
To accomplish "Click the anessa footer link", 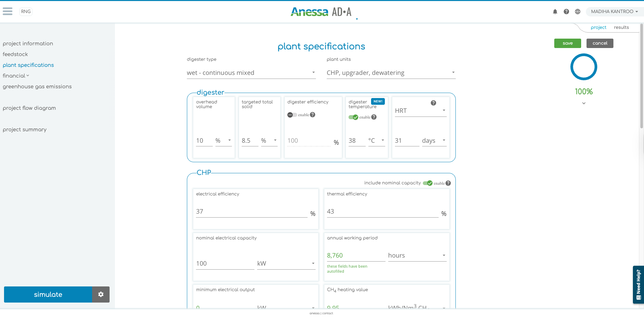I will point(314,313).
